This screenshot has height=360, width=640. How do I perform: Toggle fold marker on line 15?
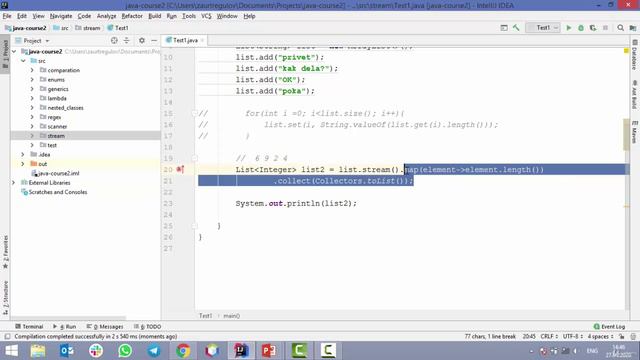pyautogui.click(x=195, y=113)
